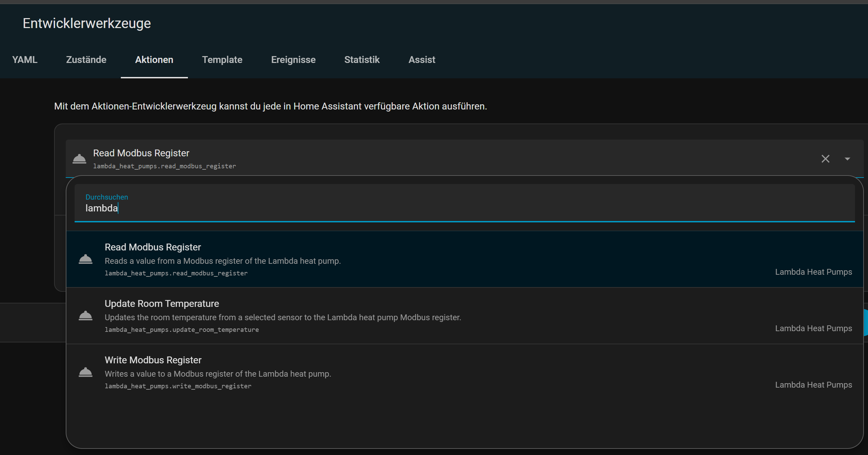Viewport: 868px width, 455px height.
Task: Open the Ereignisse tab
Action: [x=293, y=60]
